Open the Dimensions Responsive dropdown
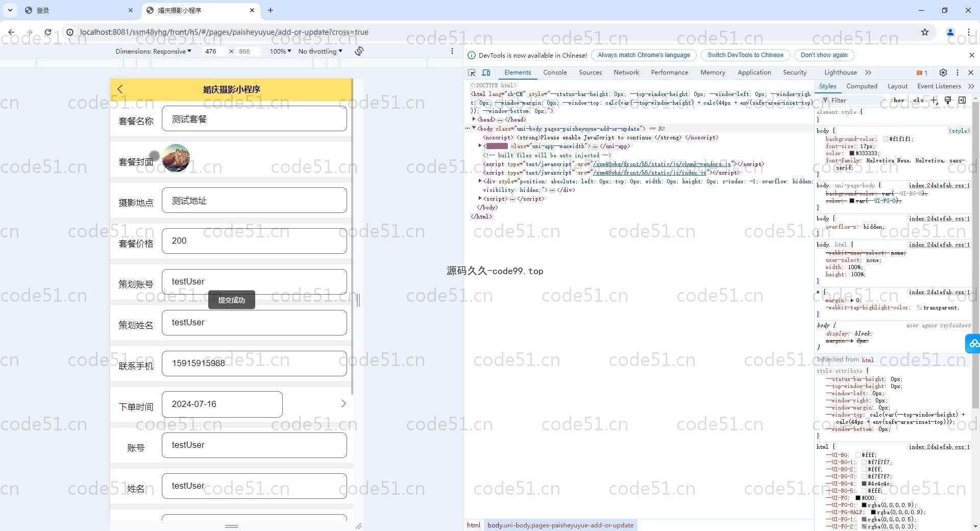980x531 pixels. click(153, 51)
